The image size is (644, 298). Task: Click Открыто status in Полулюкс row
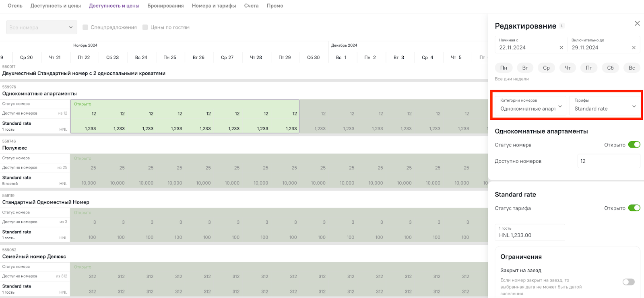tap(83, 158)
